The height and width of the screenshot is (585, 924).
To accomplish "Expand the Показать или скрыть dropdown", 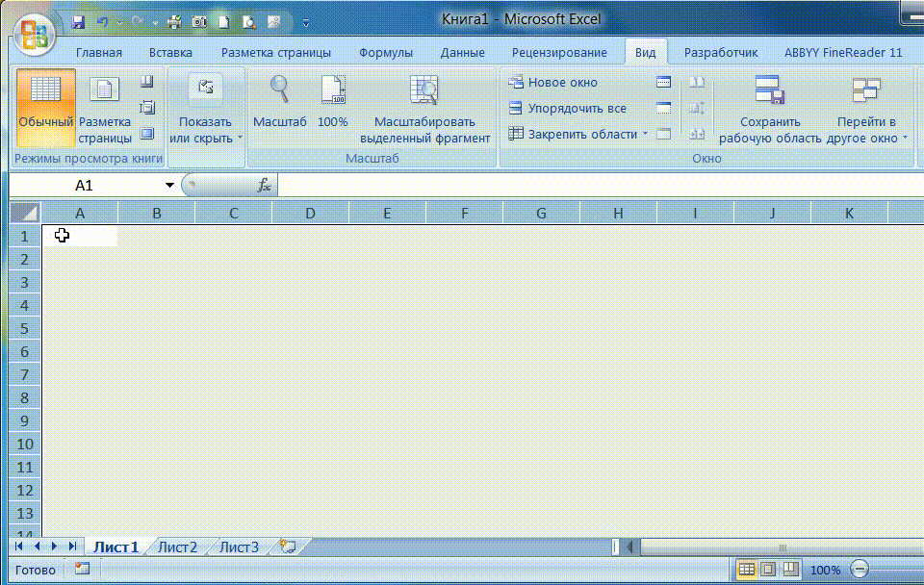I will (x=206, y=109).
